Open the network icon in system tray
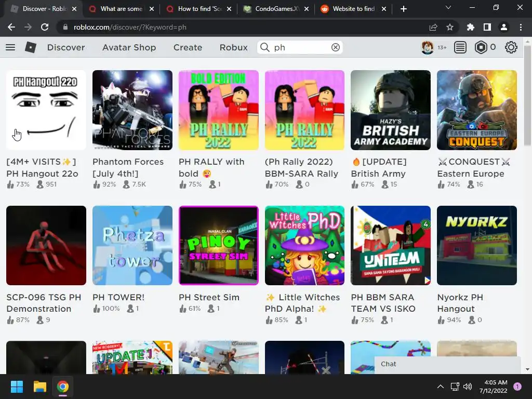Viewport: 532px width, 399px height. 455,387
